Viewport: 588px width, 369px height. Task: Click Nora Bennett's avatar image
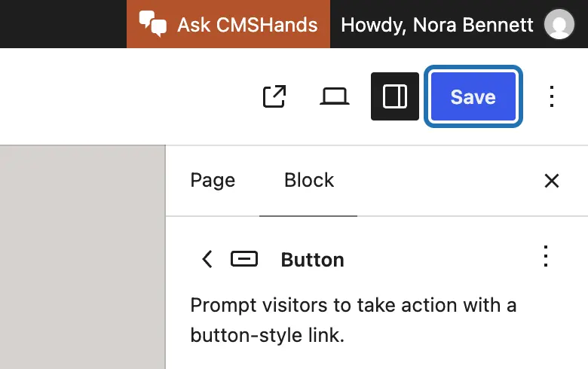click(x=559, y=24)
